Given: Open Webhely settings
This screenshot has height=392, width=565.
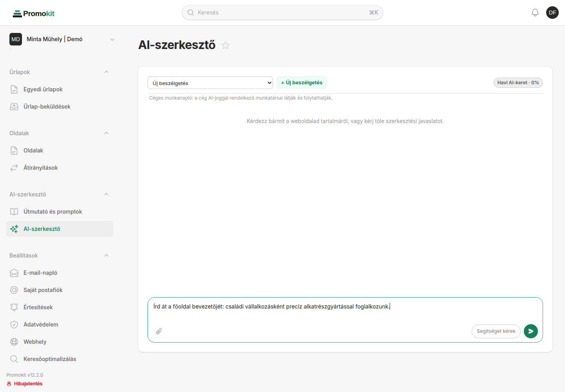Looking at the screenshot, I should tap(60, 342).
